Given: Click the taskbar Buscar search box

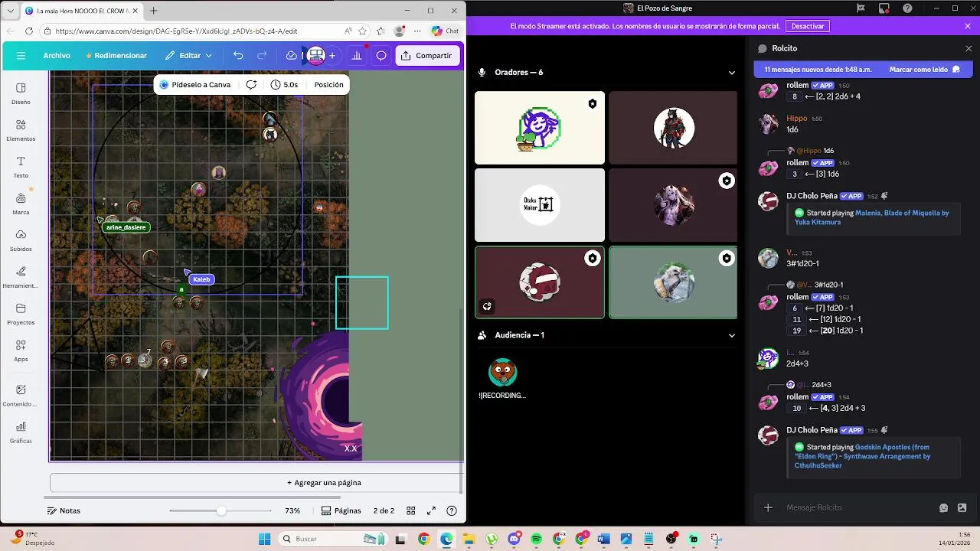Looking at the screenshot, I should pos(333,539).
